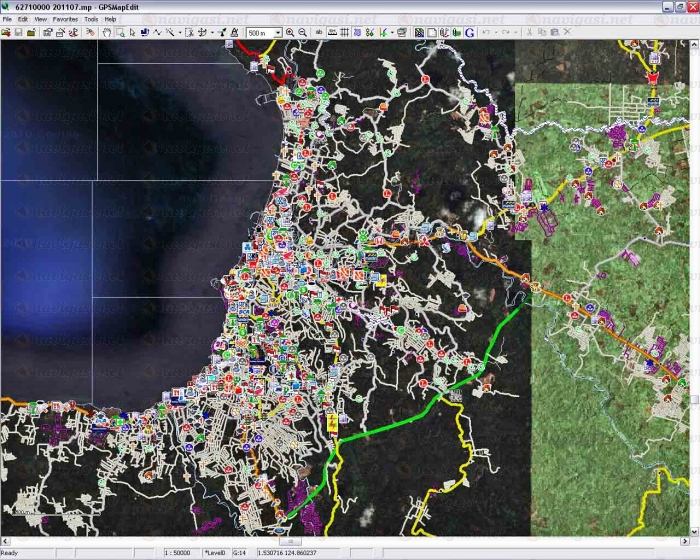Select the arrow Select Objects tool

tap(132, 32)
